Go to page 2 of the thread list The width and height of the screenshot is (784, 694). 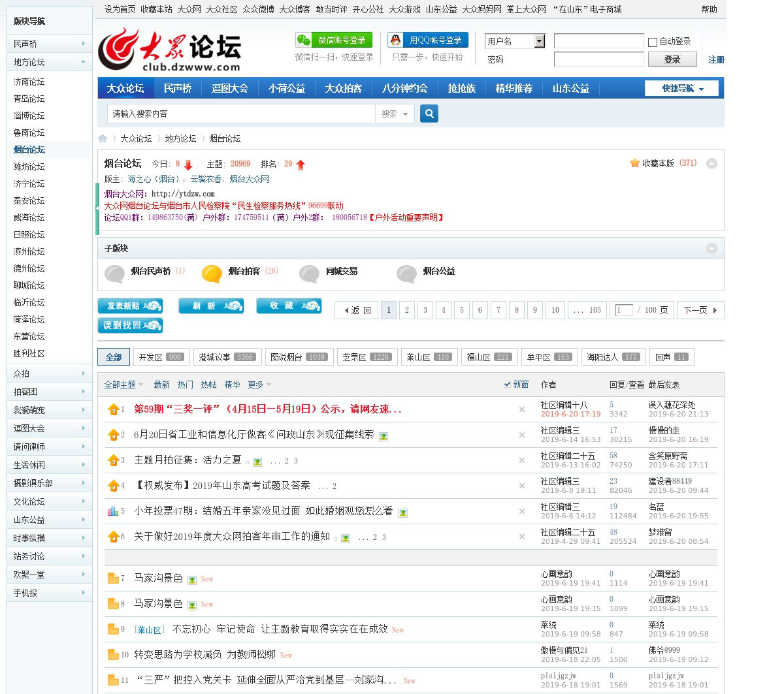[x=407, y=310]
